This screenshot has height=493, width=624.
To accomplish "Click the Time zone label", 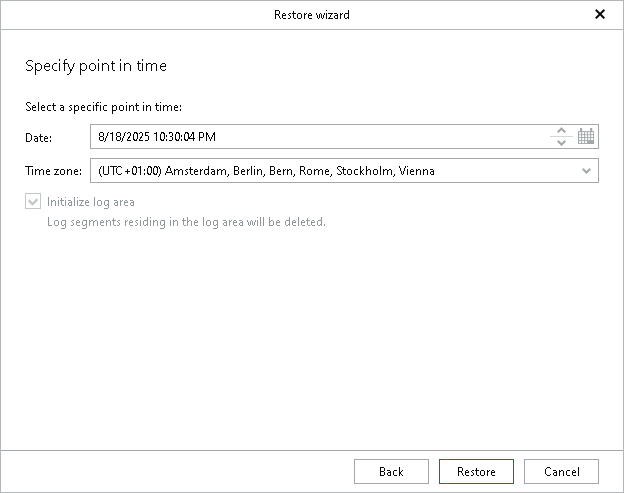I will coord(53,171).
